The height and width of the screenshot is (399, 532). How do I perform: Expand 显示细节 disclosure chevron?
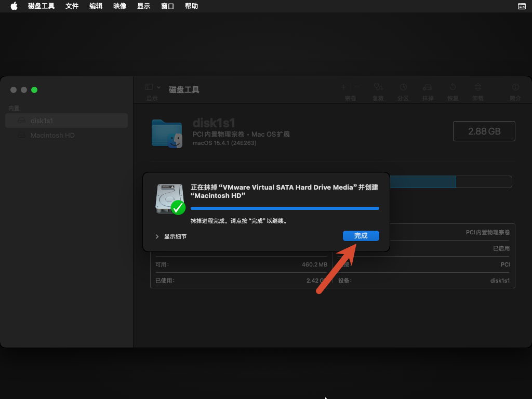157,236
